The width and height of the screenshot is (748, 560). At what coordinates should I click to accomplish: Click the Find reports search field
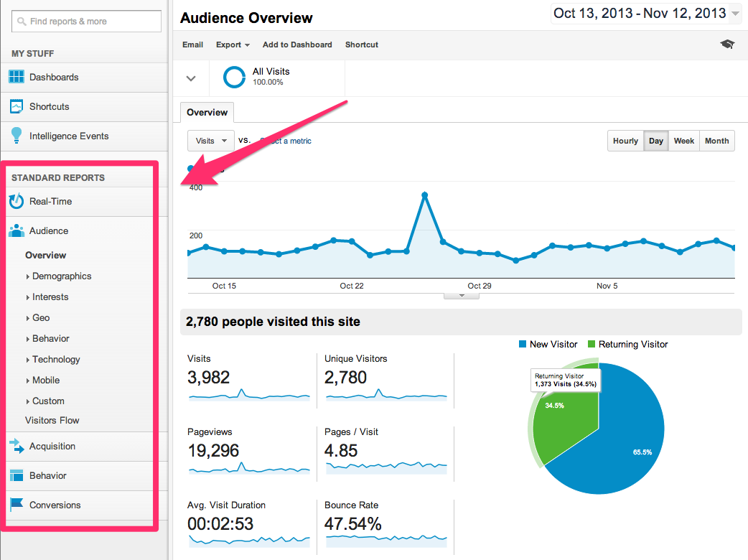pos(86,22)
